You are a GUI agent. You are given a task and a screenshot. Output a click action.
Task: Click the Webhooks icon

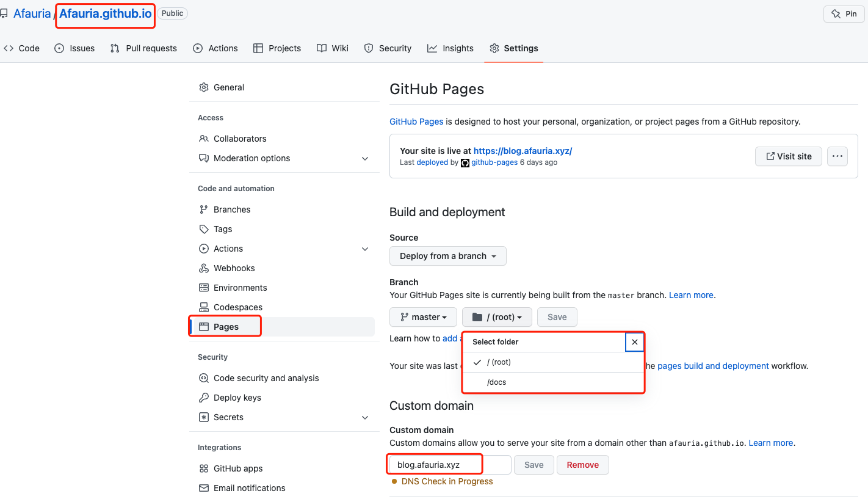click(204, 268)
